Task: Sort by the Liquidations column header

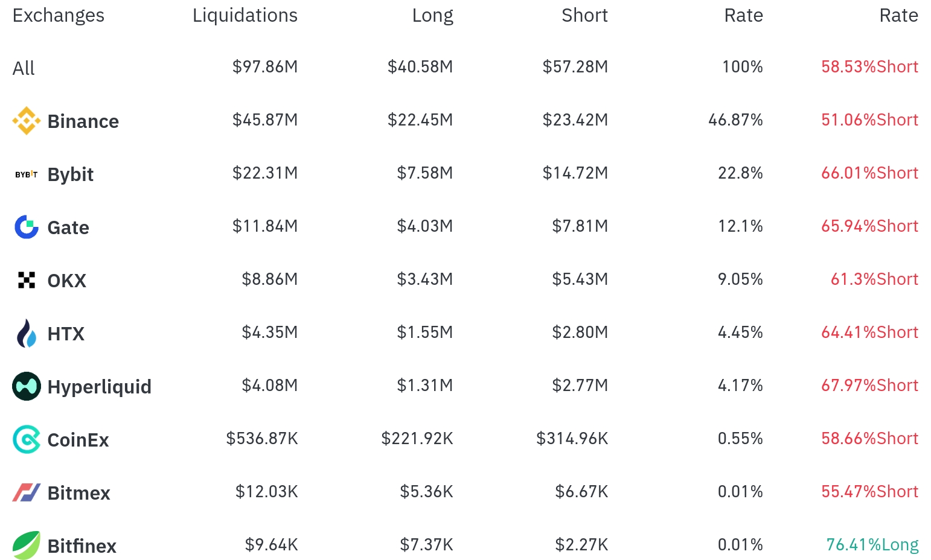Action: [245, 15]
